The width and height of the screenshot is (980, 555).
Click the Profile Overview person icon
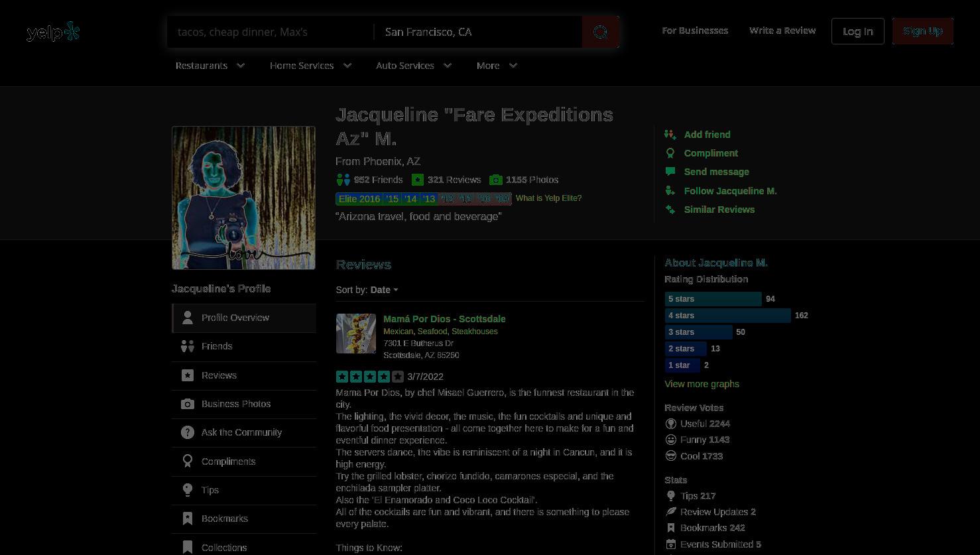click(188, 318)
